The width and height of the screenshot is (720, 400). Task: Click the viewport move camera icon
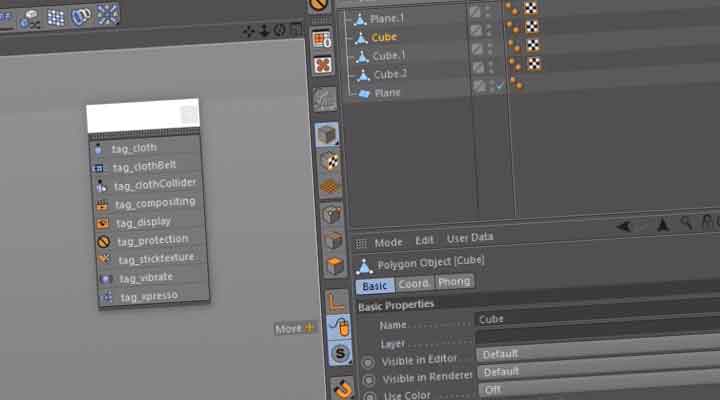coord(248,31)
